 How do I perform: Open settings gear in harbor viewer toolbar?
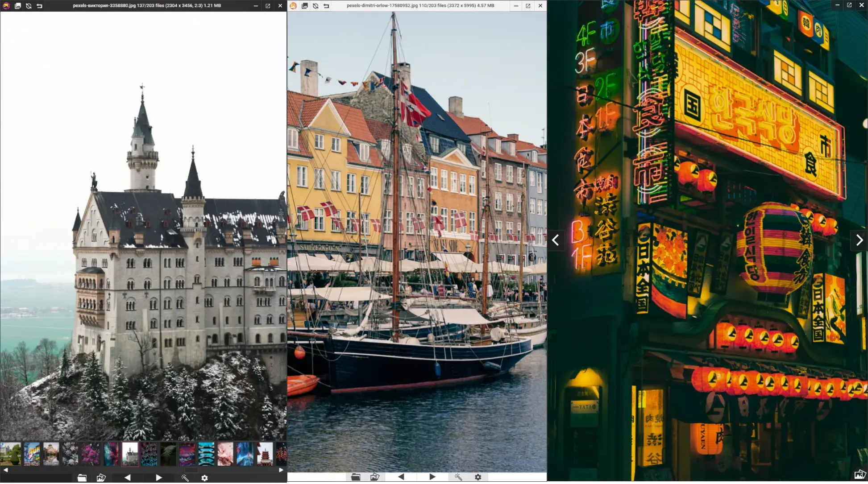click(x=478, y=477)
